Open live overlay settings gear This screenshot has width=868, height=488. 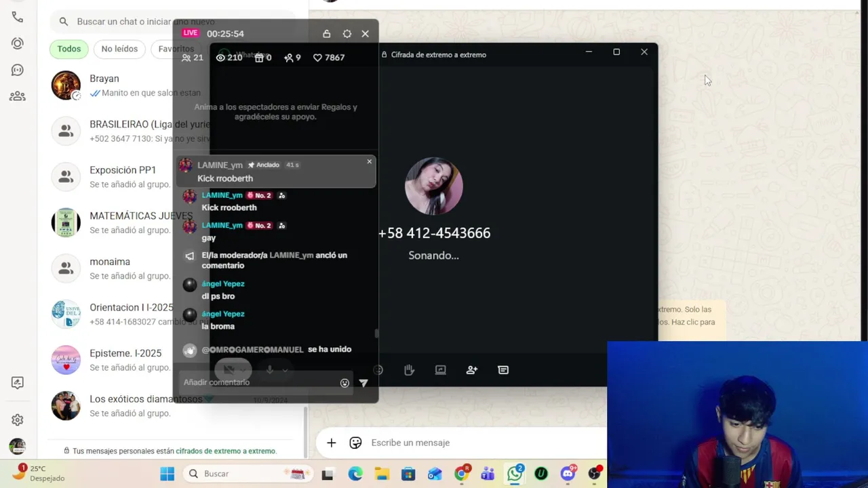tap(347, 33)
